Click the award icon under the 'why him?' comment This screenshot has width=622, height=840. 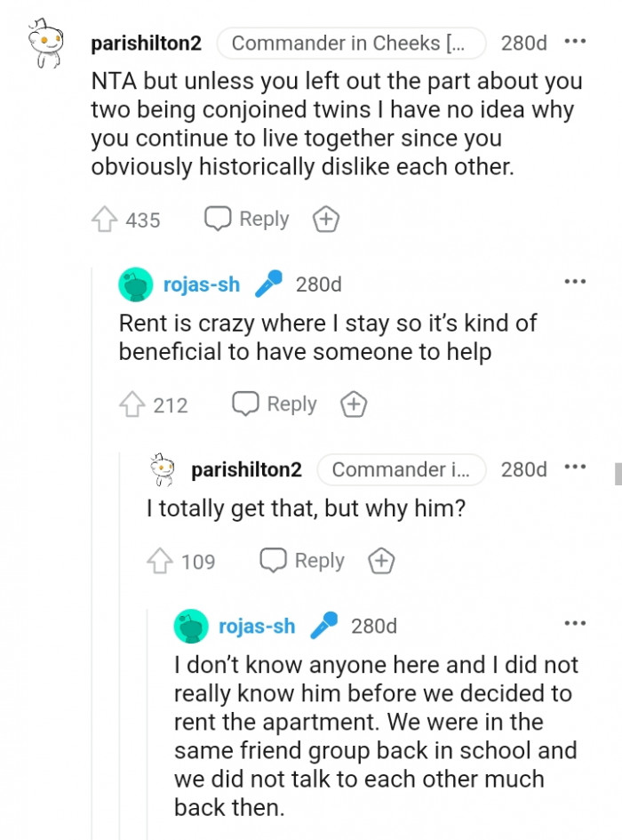coord(380,561)
